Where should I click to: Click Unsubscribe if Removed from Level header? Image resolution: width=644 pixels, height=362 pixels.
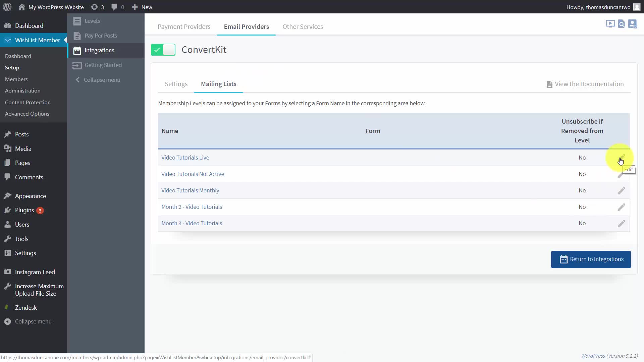[582, 131]
